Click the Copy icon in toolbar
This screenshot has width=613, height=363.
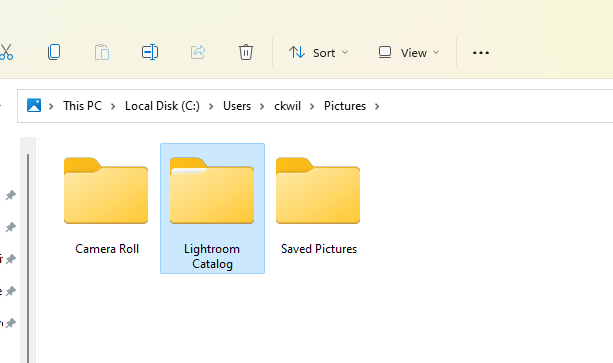click(x=54, y=52)
